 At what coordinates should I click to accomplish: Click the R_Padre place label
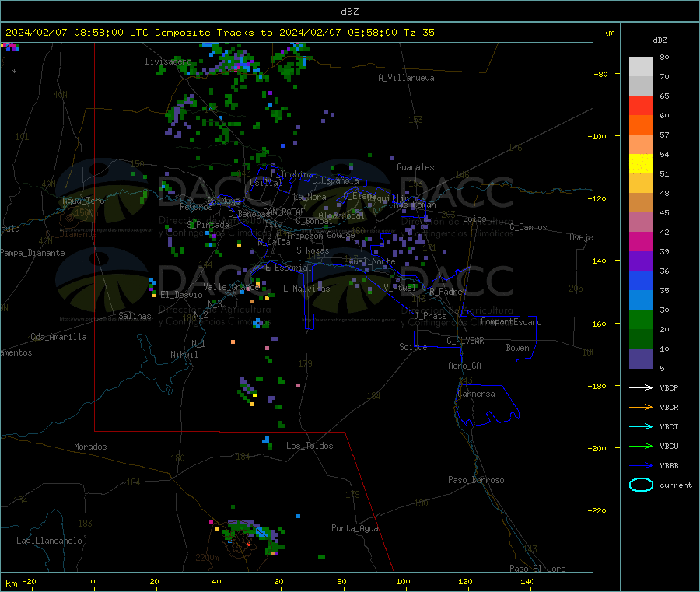tap(446, 292)
